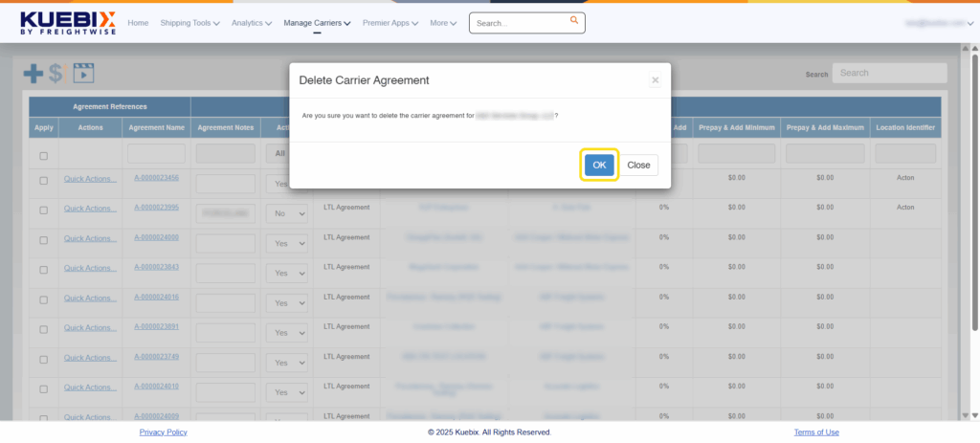Viewport: 980px width, 443px height.
Task: Click the dollar sign rates icon
Action: (x=56, y=73)
